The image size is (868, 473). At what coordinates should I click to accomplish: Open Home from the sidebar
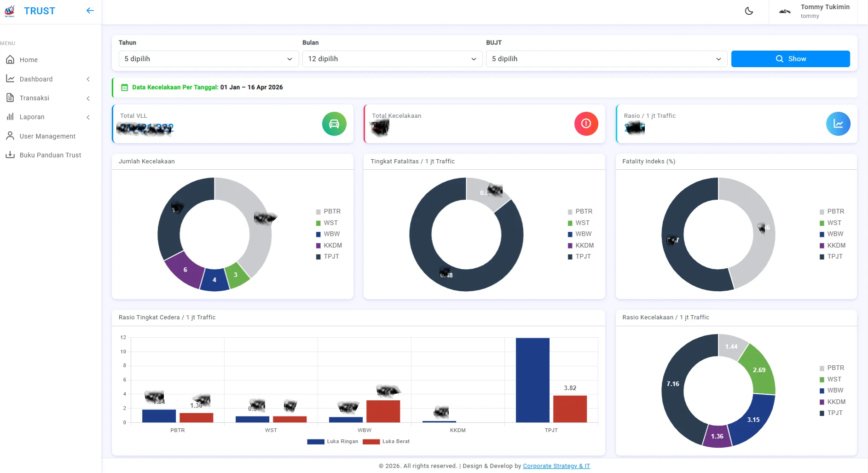pos(29,60)
